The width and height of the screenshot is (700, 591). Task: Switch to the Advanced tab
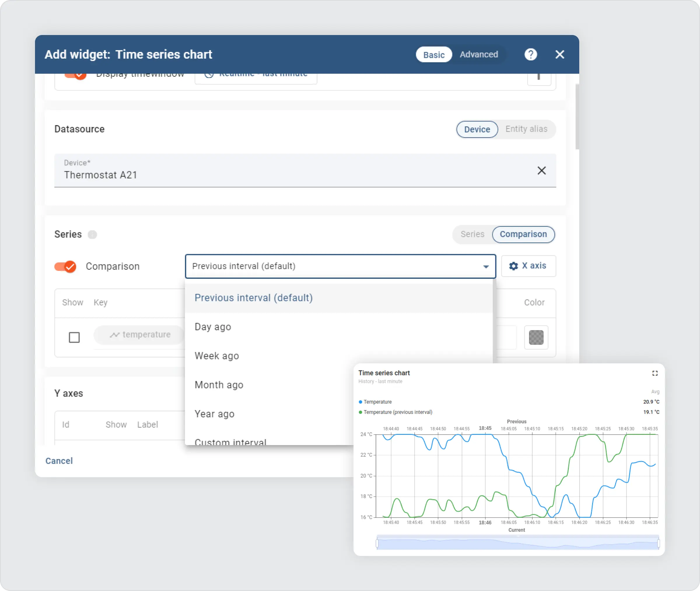point(479,54)
